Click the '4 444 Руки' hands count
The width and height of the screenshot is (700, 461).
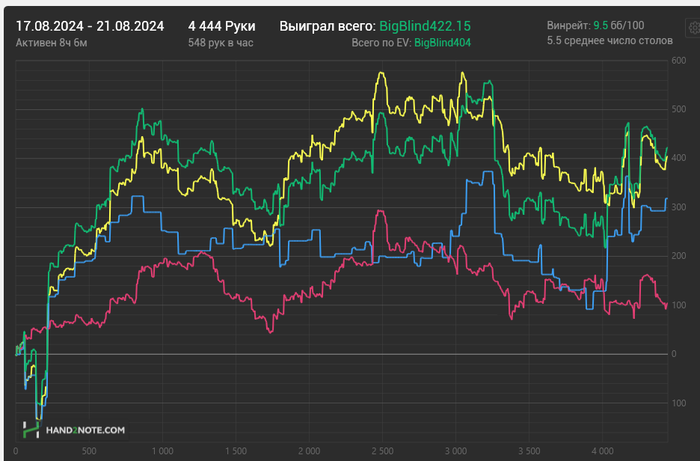221,26
